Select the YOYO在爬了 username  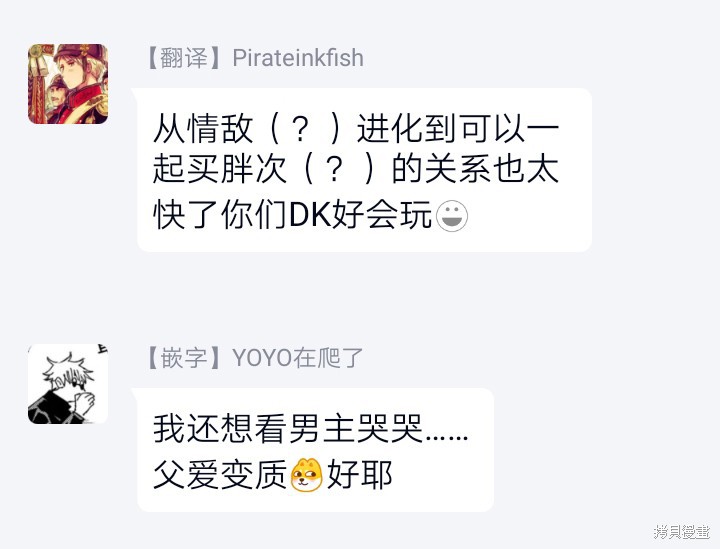pyautogui.click(x=298, y=358)
